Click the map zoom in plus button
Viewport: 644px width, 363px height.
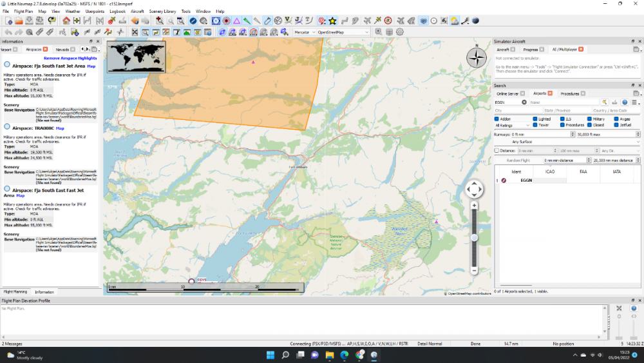tap(474, 205)
